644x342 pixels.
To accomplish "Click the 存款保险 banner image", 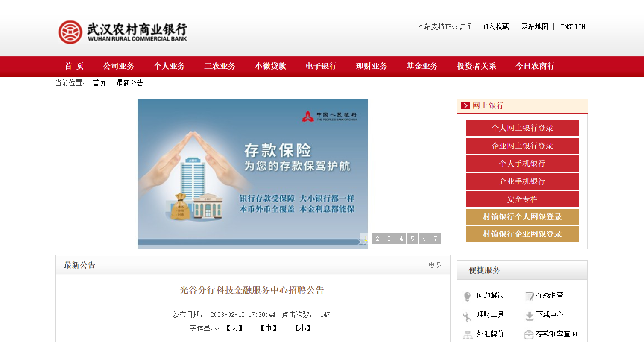I will 253,174.
